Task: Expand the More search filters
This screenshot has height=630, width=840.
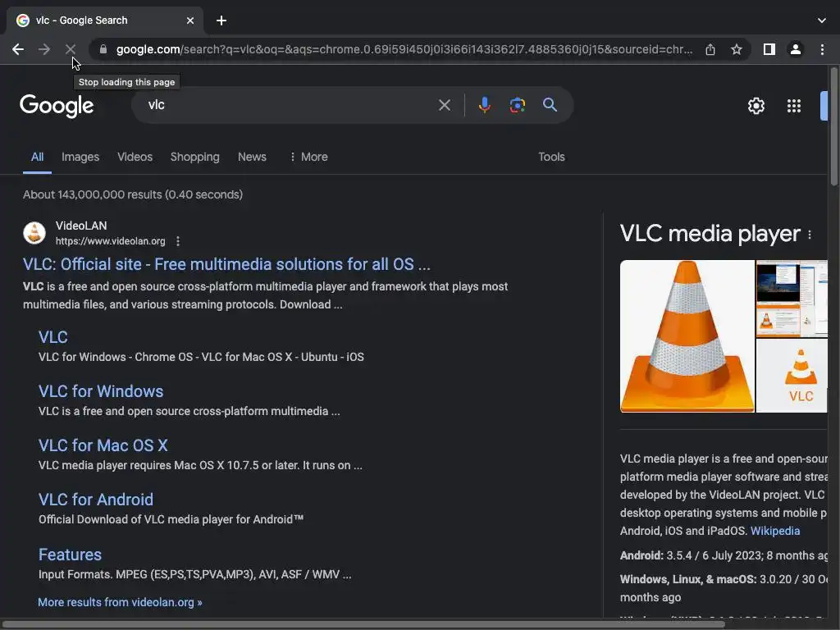Action: (308, 157)
